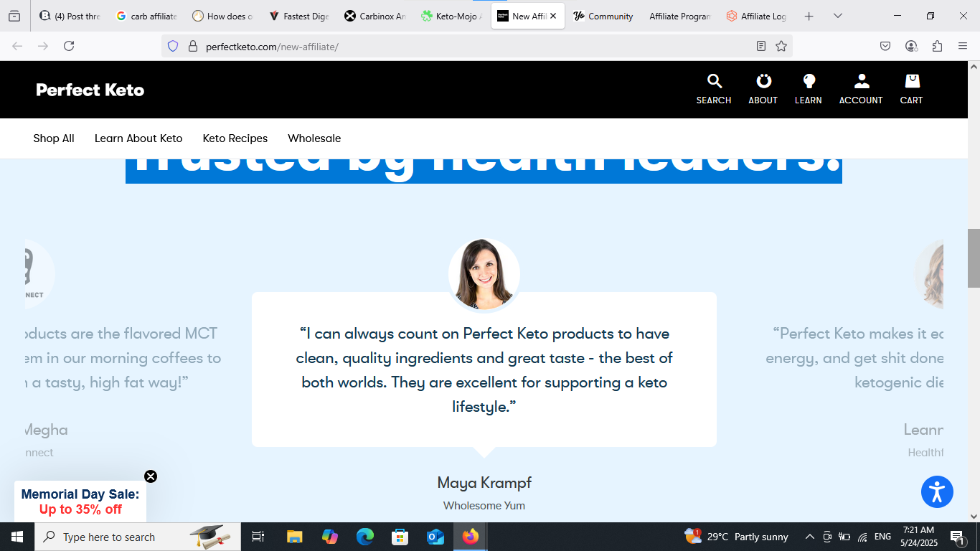Screen dimensions: 980x551
Task: Open Microsoft Edge from the taskbar
Action: (365, 537)
